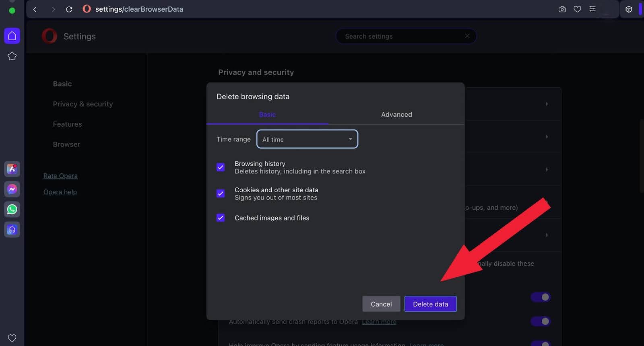644x346 pixels.
Task: Open the Aria AI icon in sidebar
Action: (12, 169)
